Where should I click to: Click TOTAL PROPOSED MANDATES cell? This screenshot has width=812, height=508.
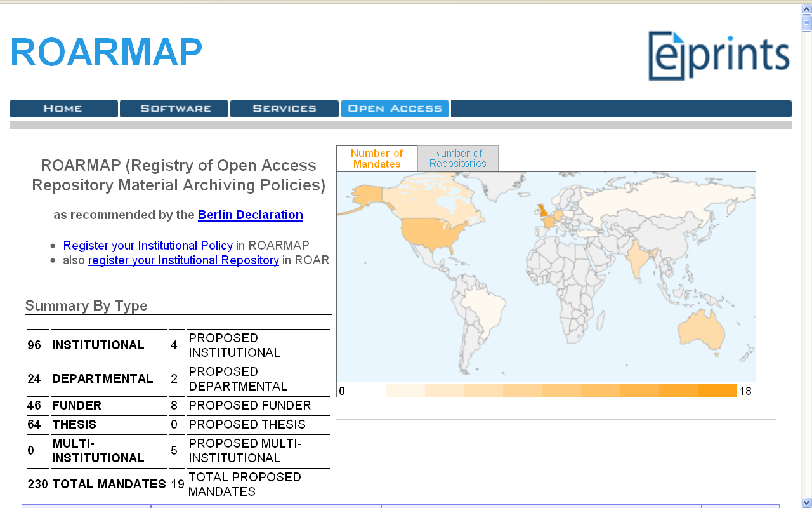click(245, 484)
